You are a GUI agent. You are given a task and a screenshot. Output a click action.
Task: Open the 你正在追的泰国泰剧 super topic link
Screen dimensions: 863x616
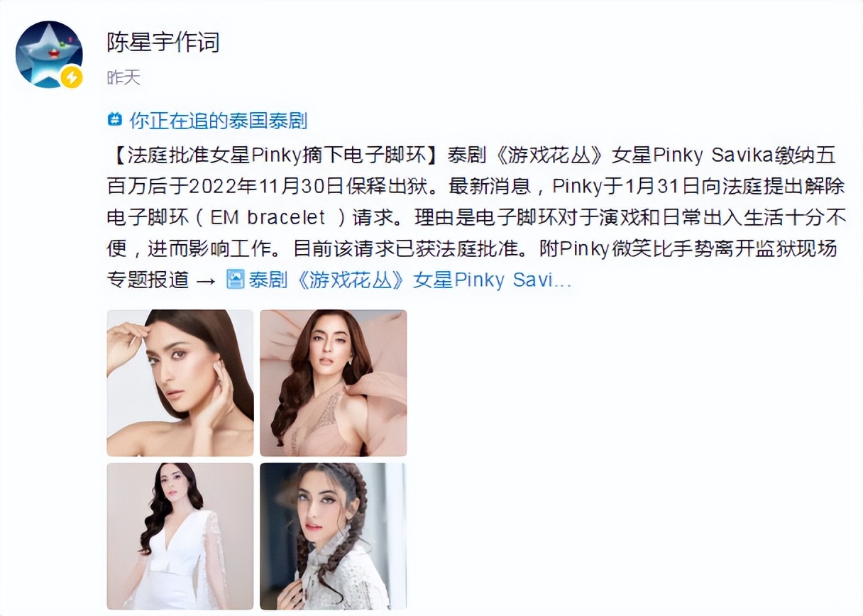point(218,121)
